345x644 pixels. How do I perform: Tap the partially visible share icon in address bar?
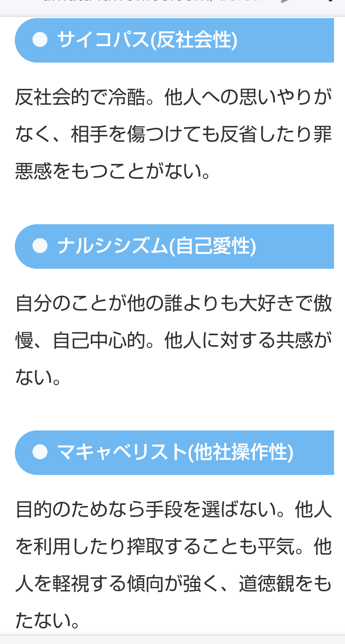click(x=285, y=1)
